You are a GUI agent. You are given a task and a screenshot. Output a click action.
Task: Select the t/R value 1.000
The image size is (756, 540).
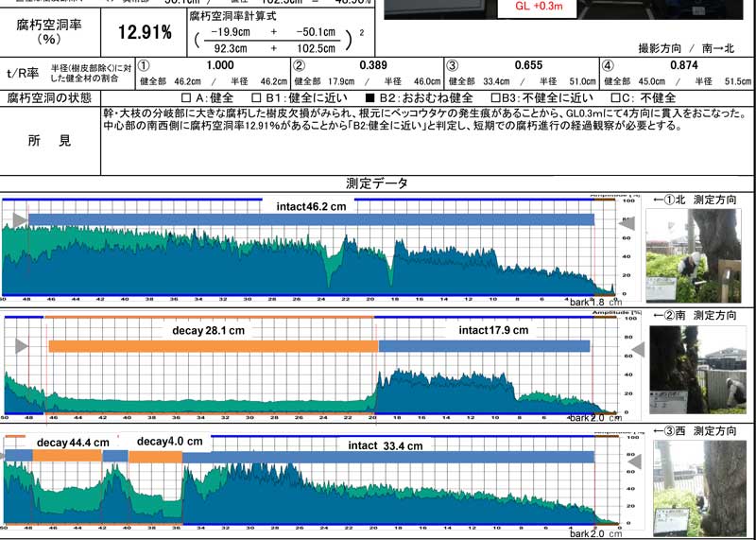click(220, 65)
